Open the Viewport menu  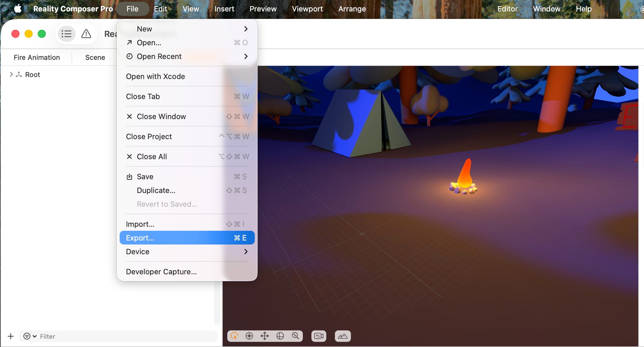[x=307, y=9]
